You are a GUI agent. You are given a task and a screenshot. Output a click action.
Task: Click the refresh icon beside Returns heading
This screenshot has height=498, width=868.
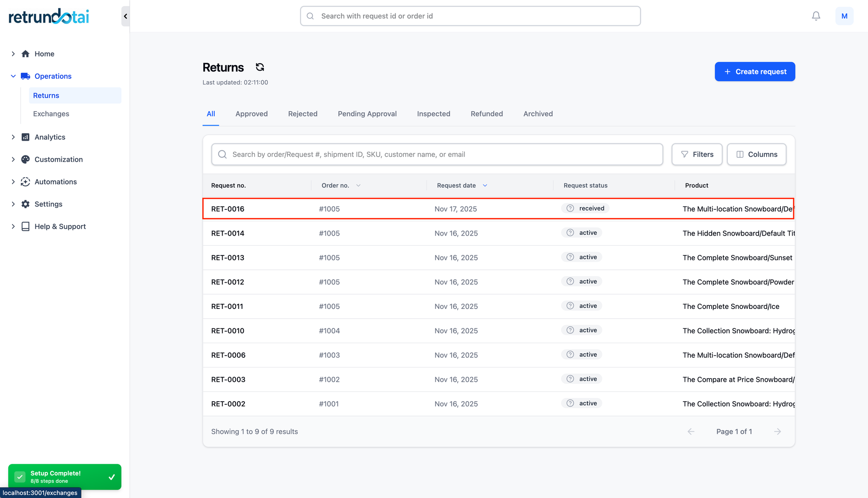(x=260, y=67)
